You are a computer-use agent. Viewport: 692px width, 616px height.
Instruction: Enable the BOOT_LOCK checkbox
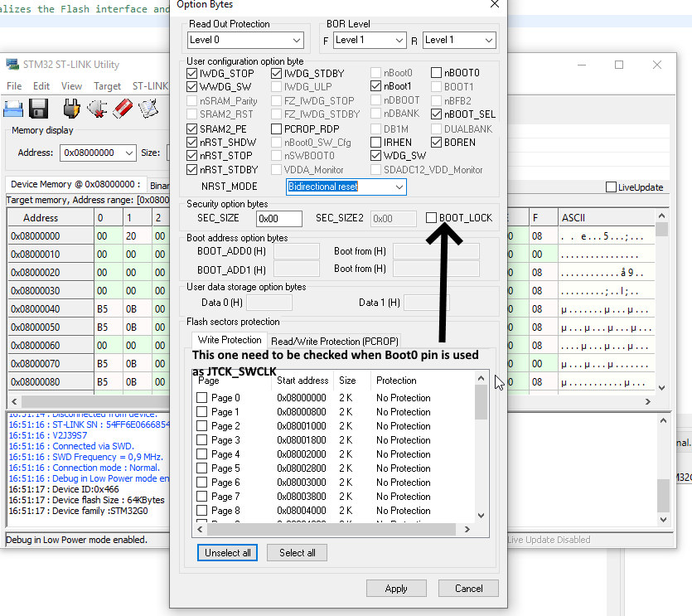click(x=431, y=218)
